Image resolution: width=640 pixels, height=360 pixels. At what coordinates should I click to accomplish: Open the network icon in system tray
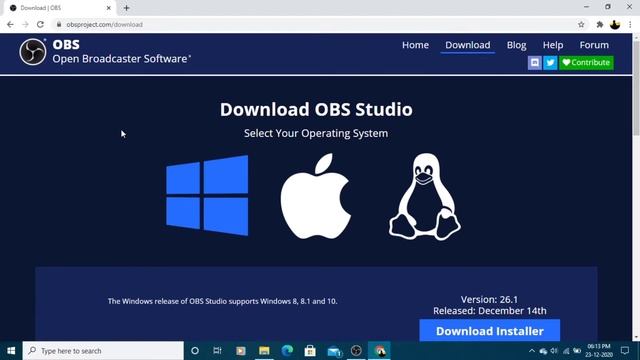click(x=566, y=351)
